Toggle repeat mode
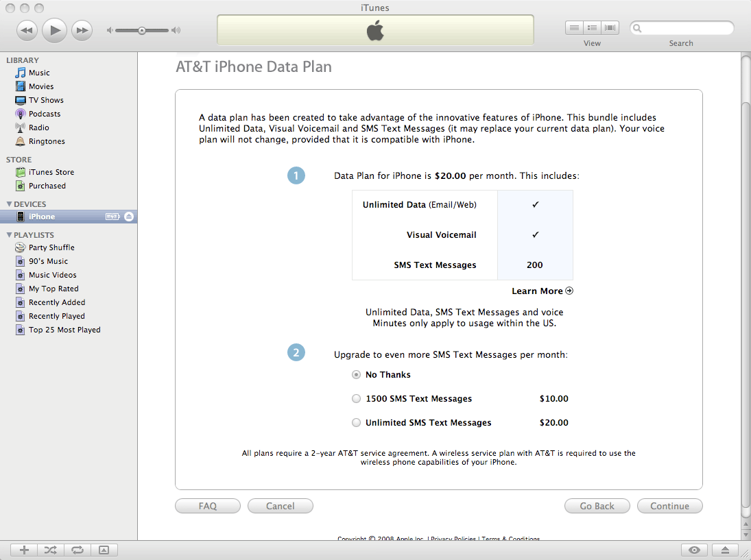 77,550
